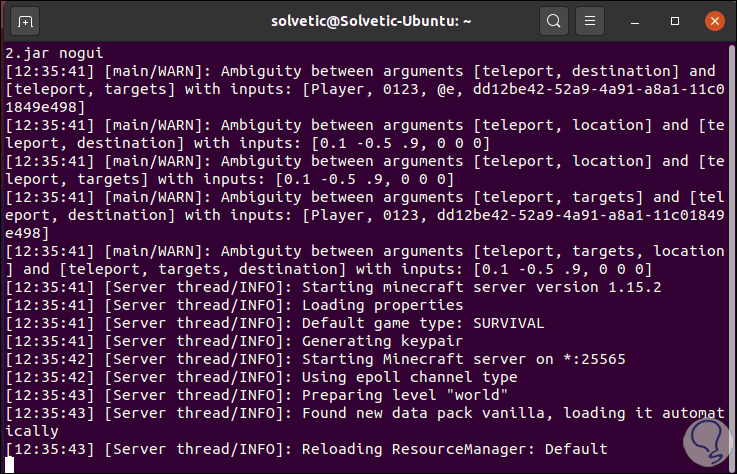The width and height of the screenshot is (737, 474).
Task: Close the terminal window
Action: [715, 20]
